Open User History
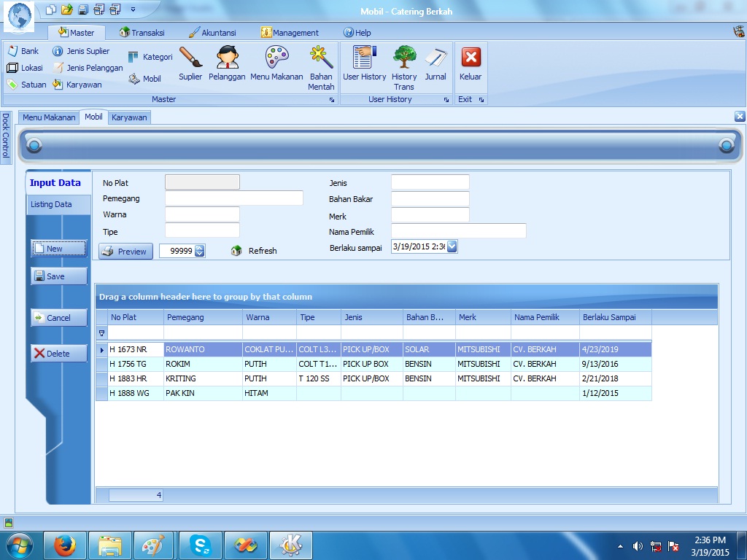The width and height of the screenshot is (747, 560). click(x=364, y=63)
